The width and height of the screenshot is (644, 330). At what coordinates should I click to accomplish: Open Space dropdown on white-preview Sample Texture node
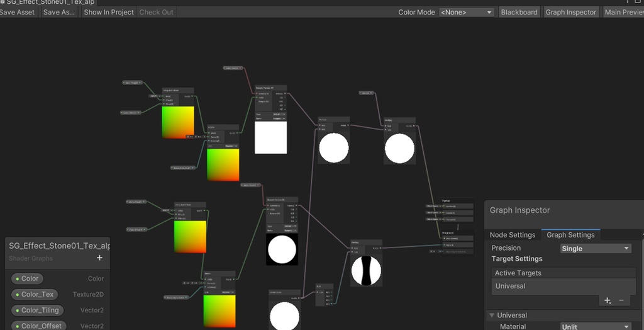pos(279,118)
